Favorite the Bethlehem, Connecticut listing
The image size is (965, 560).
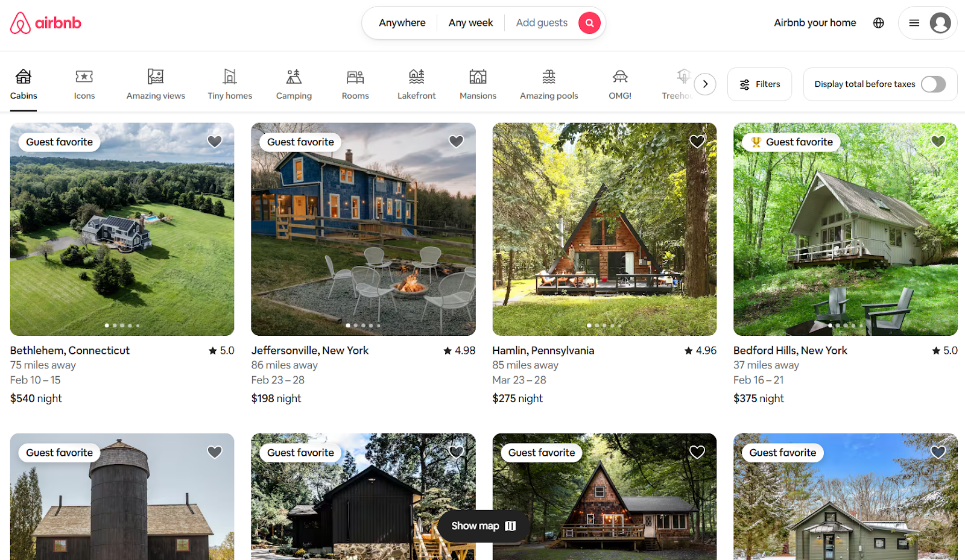coord(214,141)
